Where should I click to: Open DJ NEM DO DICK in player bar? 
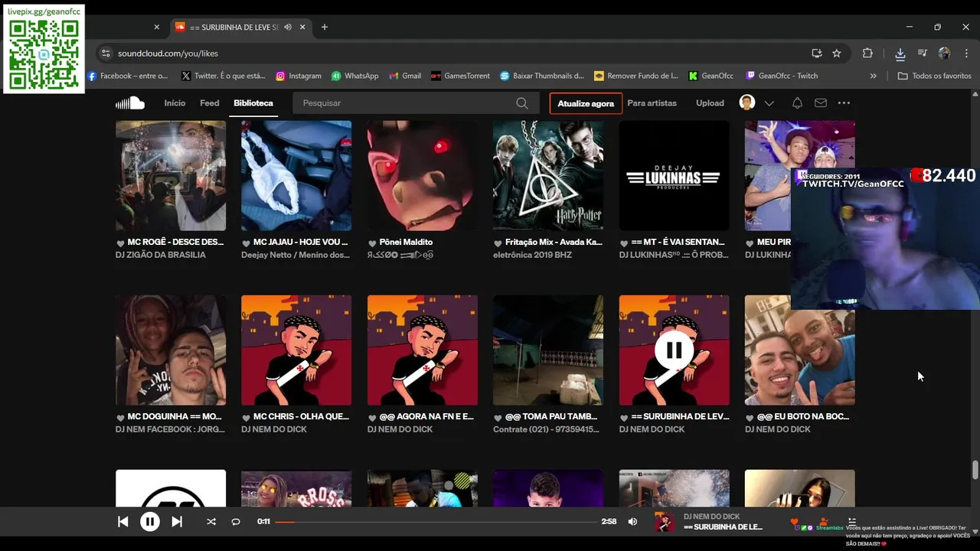pyautogui.click(x=711, y=517)
